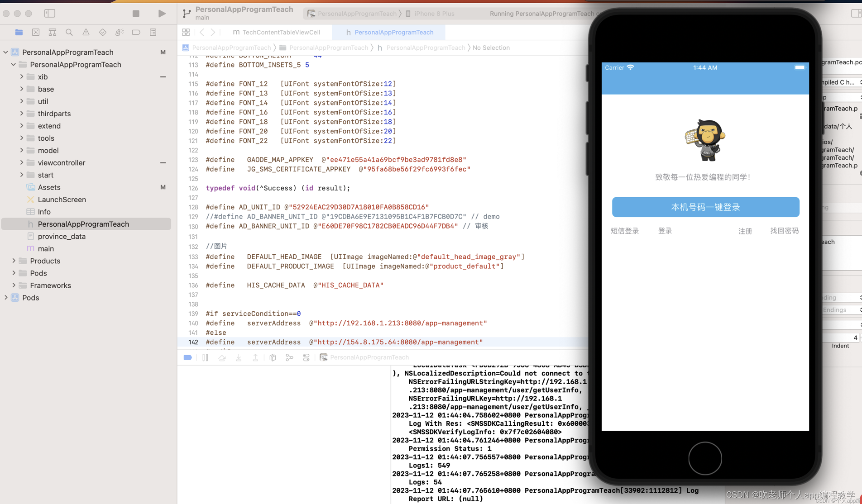Tap the blue 本机号码一键登录 button

705,207
